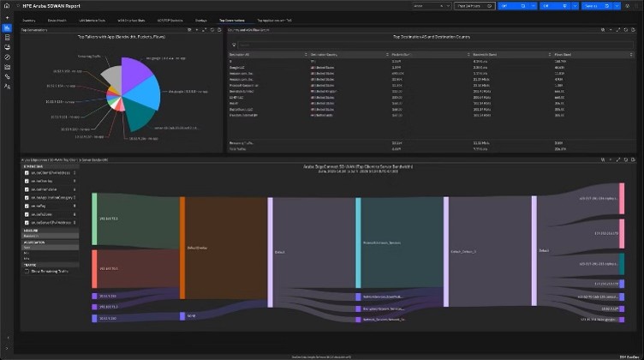Click the first icon in the left sidebar
The image size is (644, 360).
[x=7, y=17]
